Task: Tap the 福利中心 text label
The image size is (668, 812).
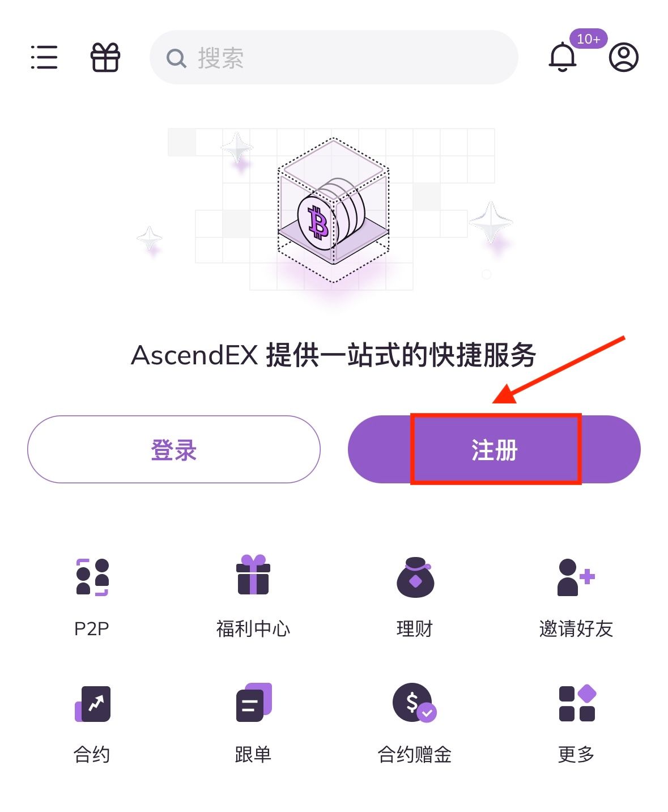Action: (x=253, y=628)
